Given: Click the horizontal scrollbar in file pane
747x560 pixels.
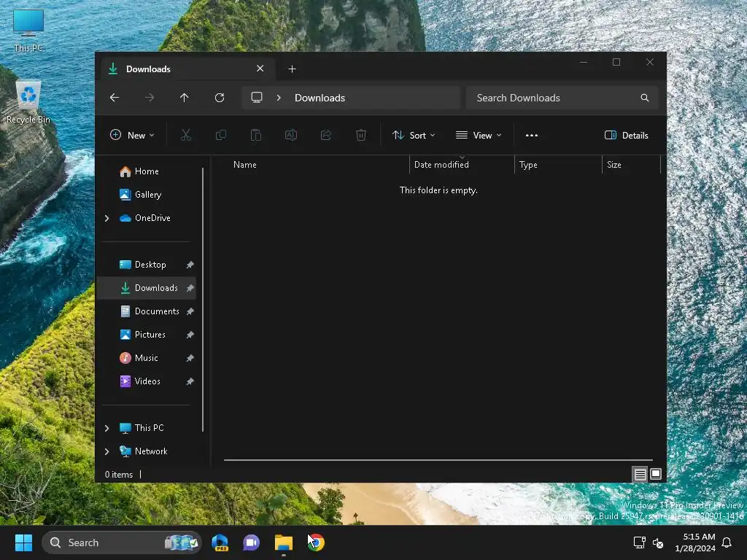Looking at the screenshot, I should pyautogui.click(x=438, y=460).
